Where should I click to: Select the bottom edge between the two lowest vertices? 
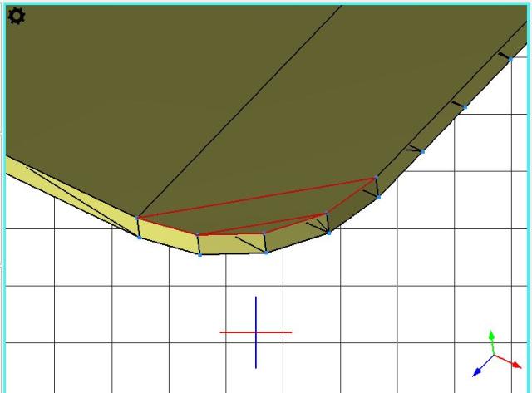(x=233, y=253)
